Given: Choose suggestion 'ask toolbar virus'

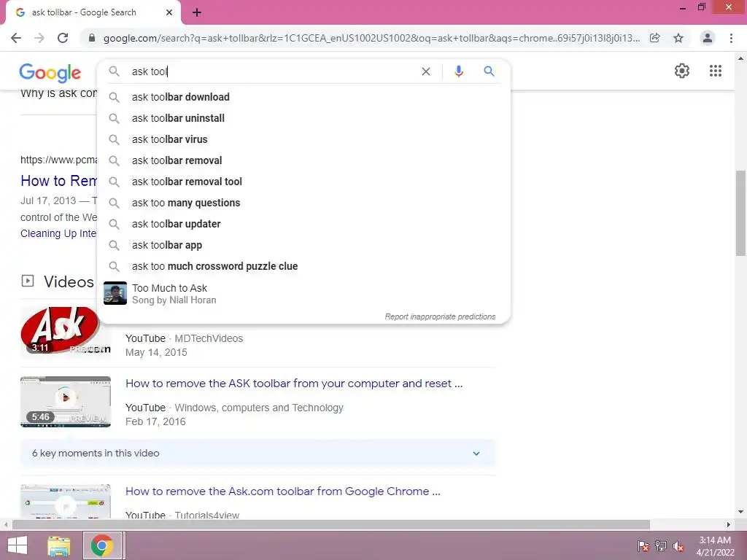Looking at the screenshot, I should point(303,139).
